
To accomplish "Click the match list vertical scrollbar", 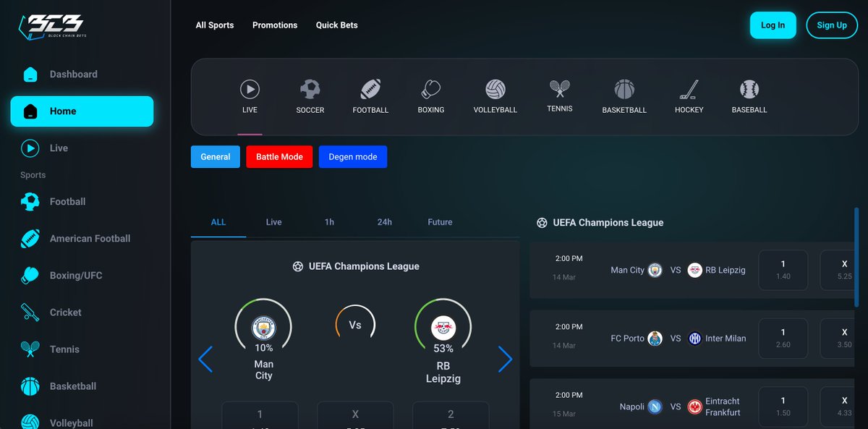I will [858, 258].
